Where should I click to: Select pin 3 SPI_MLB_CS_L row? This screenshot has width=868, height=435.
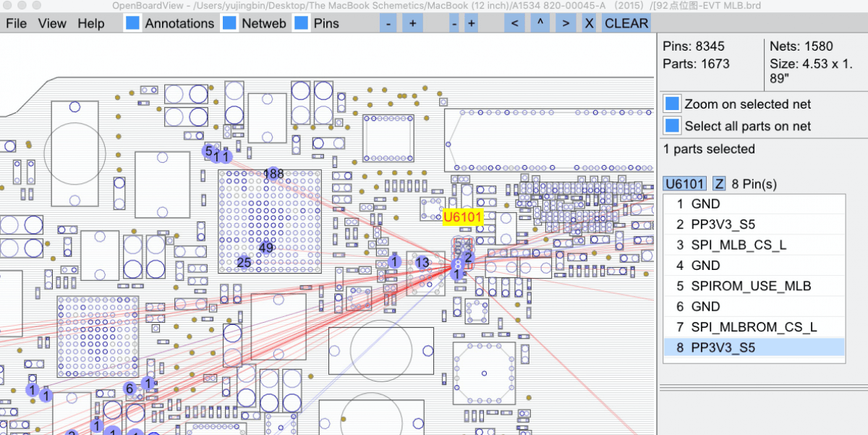754,245
